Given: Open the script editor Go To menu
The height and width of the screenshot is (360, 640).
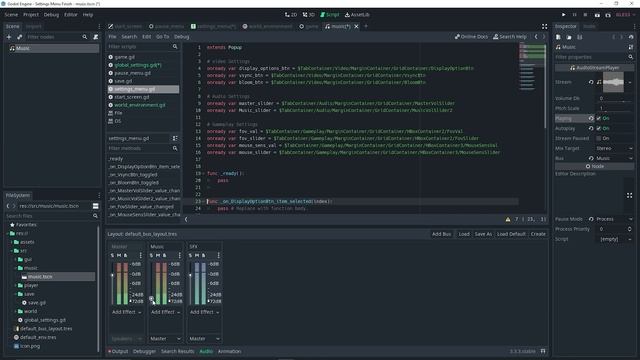Looking at the screenshot, I should point(162,37).
